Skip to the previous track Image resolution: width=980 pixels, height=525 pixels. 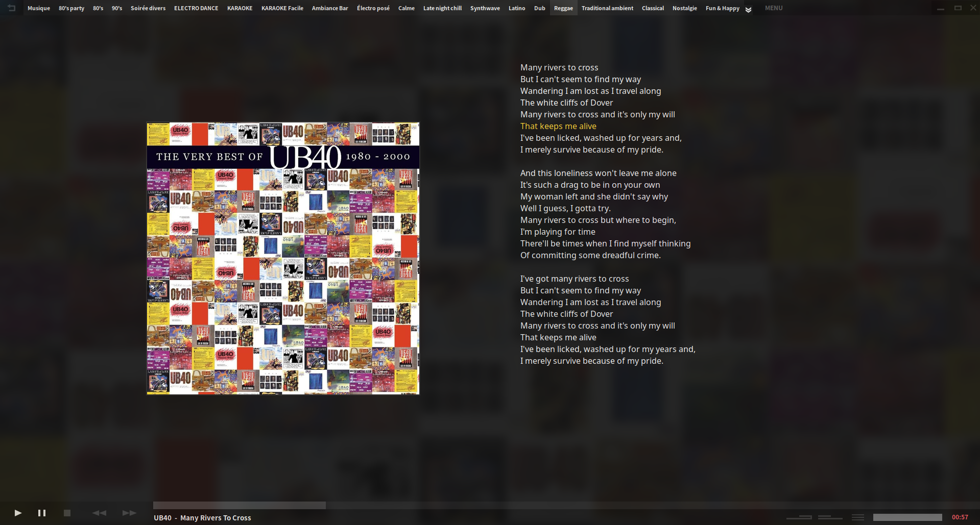pos(100,513)
